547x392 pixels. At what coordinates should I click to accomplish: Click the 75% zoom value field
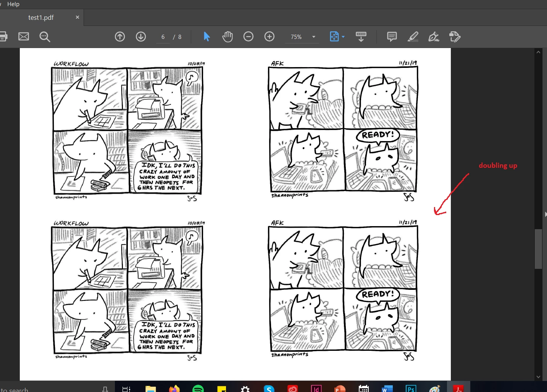296,37
